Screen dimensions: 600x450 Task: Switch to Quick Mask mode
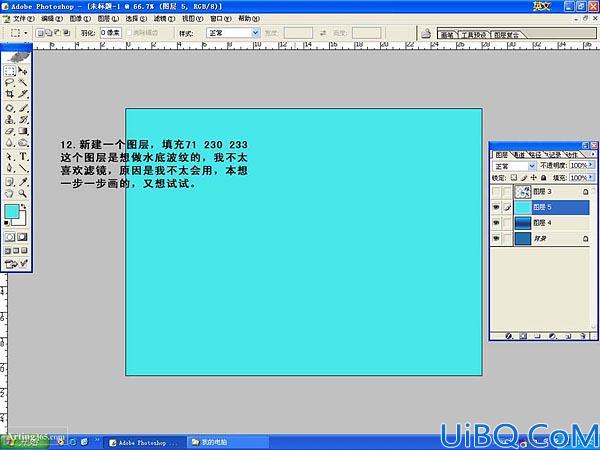click(x=23, y=237)
